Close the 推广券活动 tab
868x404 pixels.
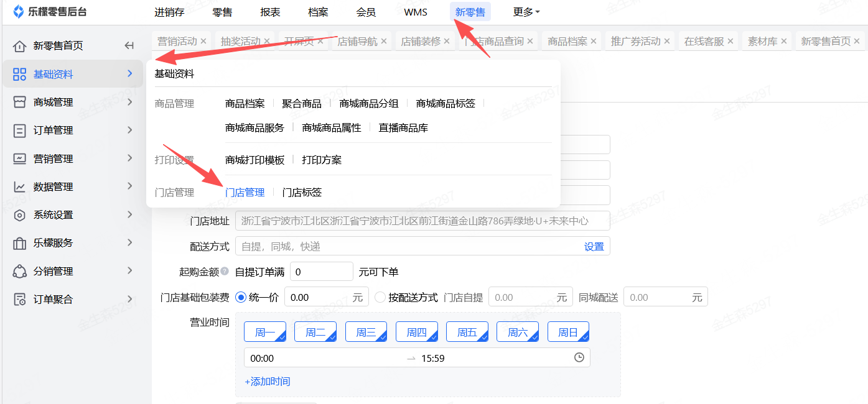pos(667,42)
